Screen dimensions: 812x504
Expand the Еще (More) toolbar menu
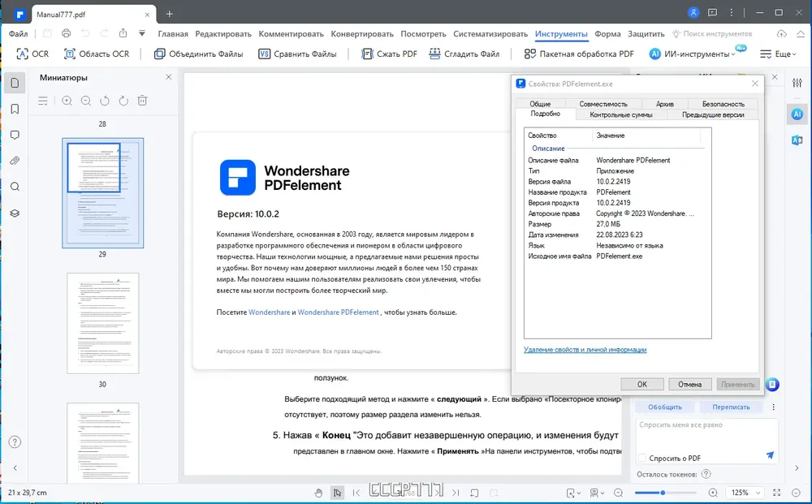tap(778, 54)
